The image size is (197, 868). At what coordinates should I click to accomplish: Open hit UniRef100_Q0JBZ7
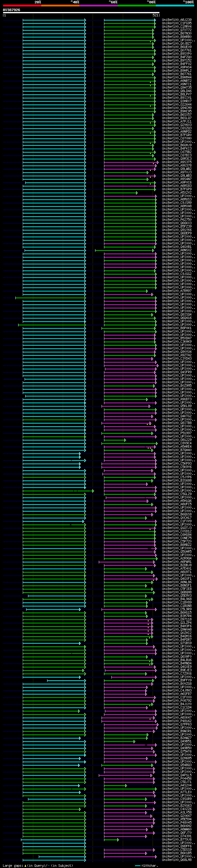coord(177,43)
